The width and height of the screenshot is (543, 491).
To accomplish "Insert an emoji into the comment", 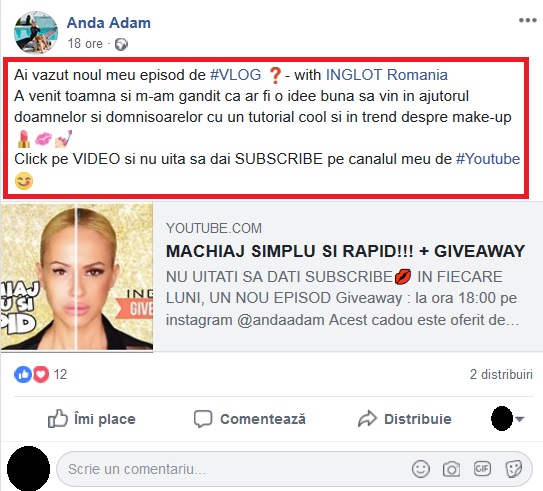I will (x=421, y=469).
